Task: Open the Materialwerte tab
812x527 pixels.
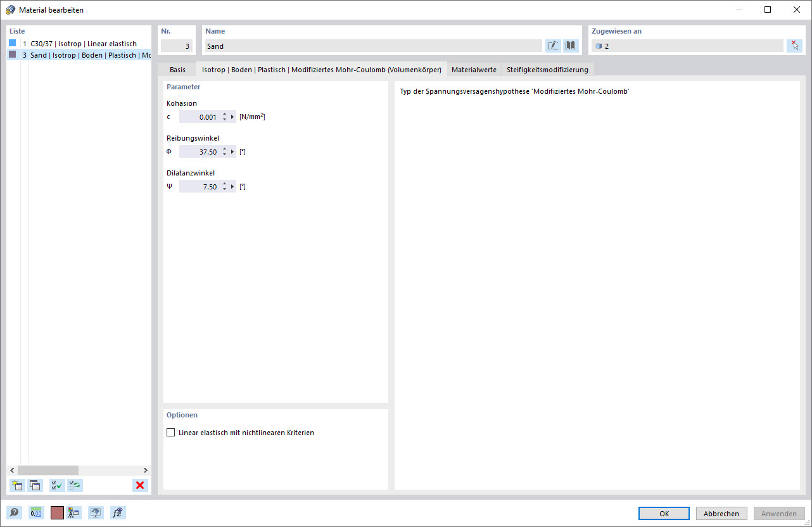Action: (474, 70)
